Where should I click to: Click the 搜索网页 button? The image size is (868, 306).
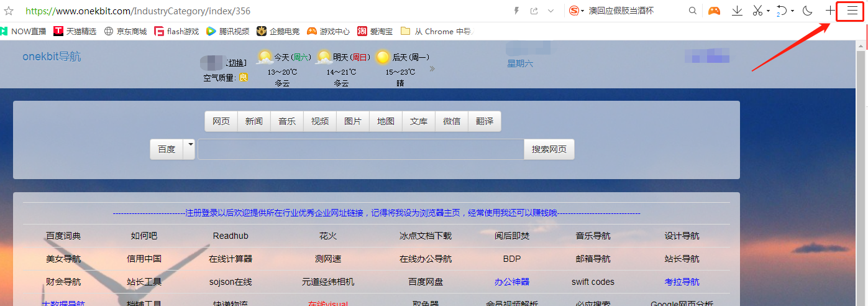pyautogui.click(x=549, y=149)
